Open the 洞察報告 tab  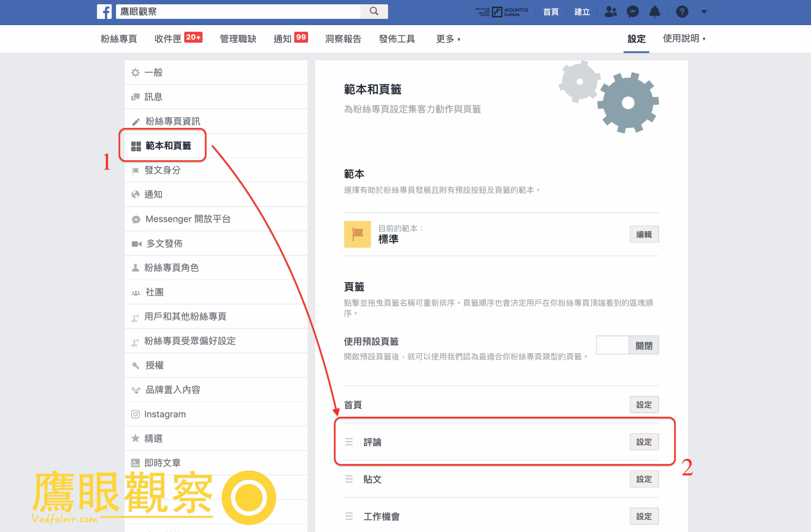pos(343,39)
